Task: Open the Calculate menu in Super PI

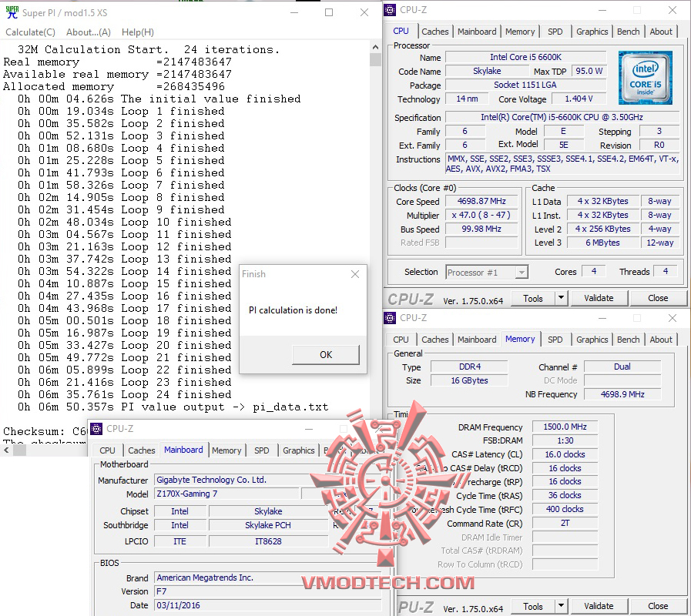Action: tap(30, 32)
